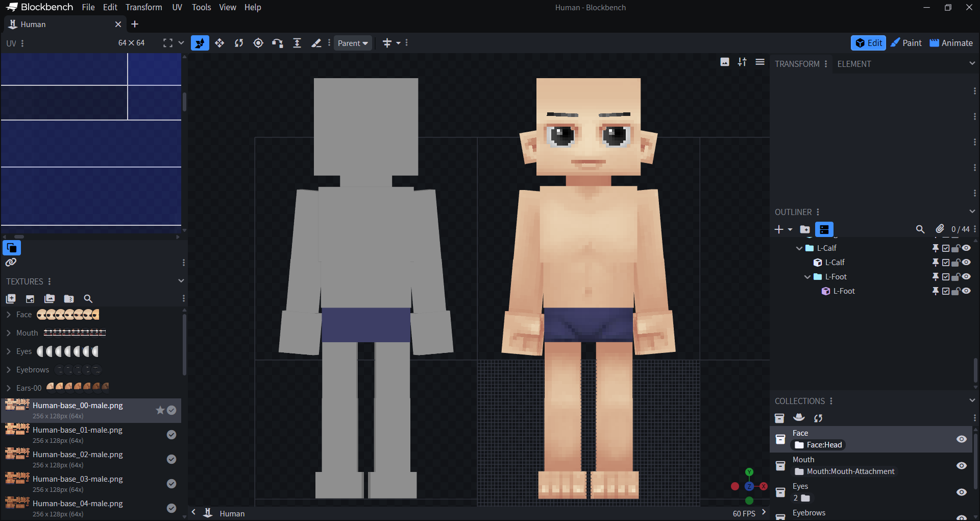This screenshot has height=521, width=980.
Task: Expand the Face texture group
Action: (9, 315)
